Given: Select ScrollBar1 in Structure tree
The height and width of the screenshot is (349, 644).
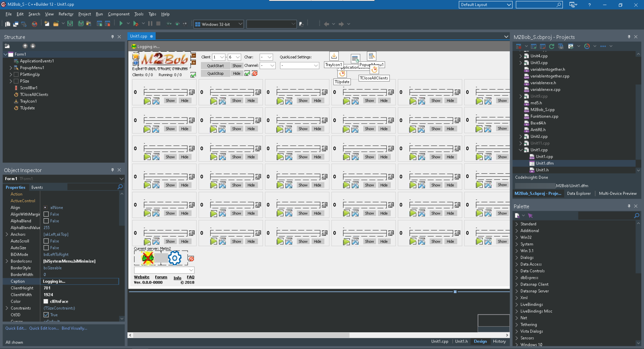Looking at the screenshot, I should (x=28, y=88).
